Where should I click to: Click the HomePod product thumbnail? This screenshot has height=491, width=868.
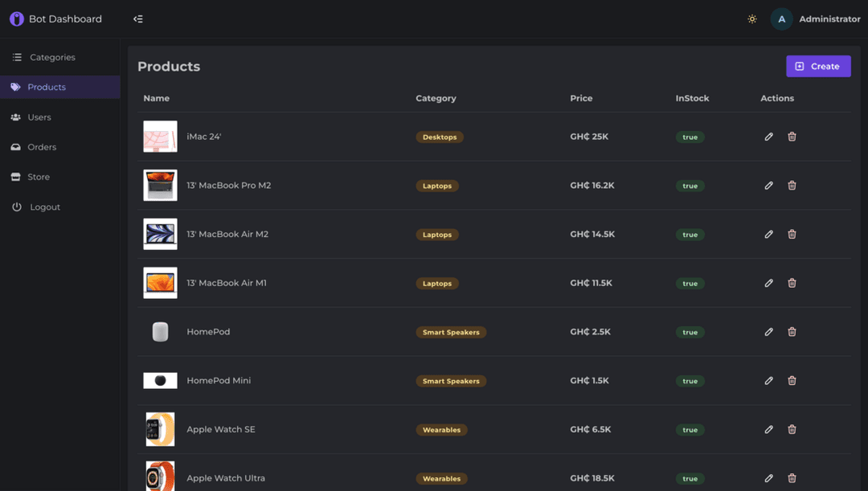(161, 332)
